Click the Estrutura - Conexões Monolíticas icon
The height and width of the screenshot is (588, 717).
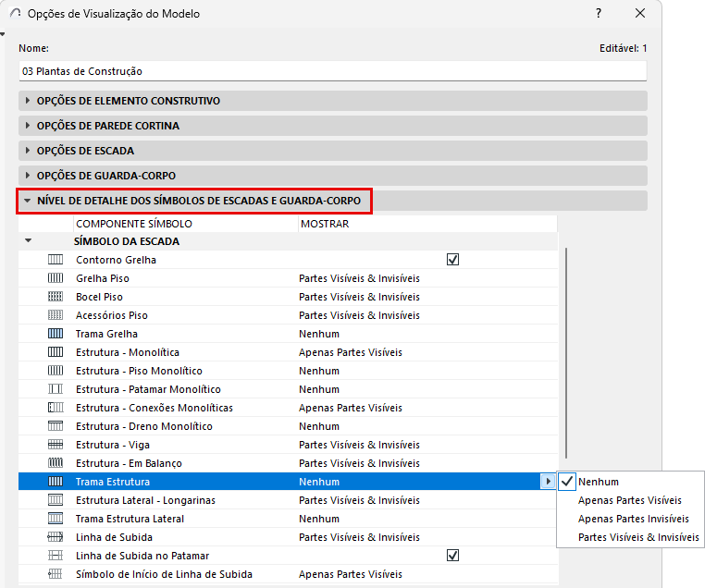coord(56,407)
